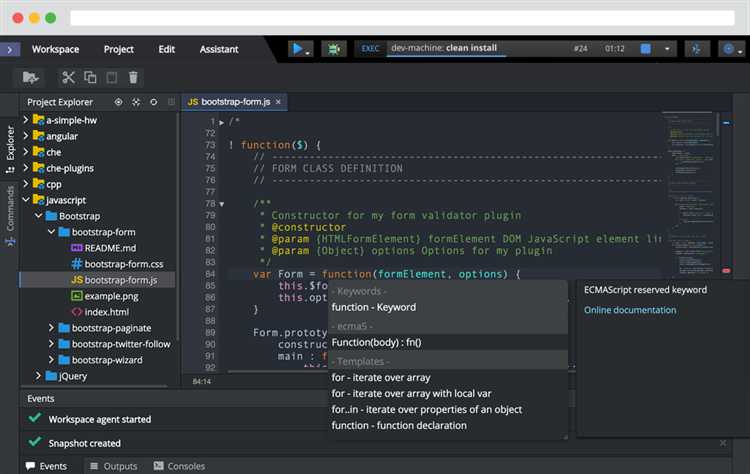Collapse the Bootstrap folder
Viewport: 750px width, 474px height.
tap(38, 216)
